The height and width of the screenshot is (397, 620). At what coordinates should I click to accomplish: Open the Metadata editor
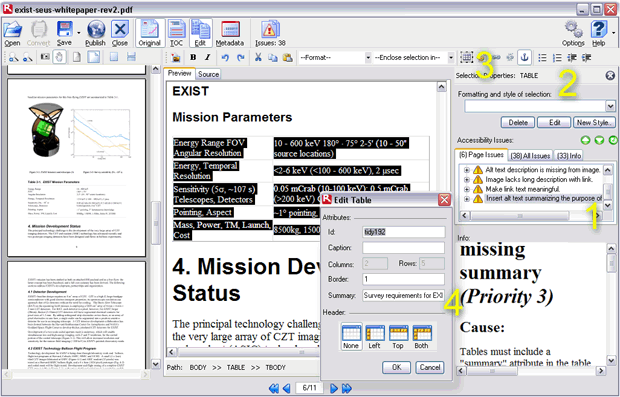click(230, 34)
